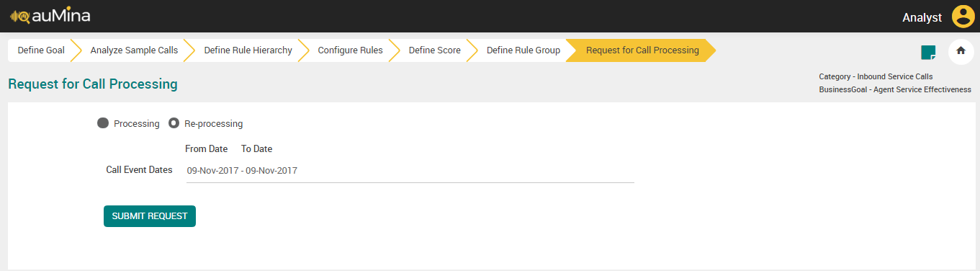980x271 pixels.
Task: Navigate to the Configure Rules step
Action: click(350, 50)
